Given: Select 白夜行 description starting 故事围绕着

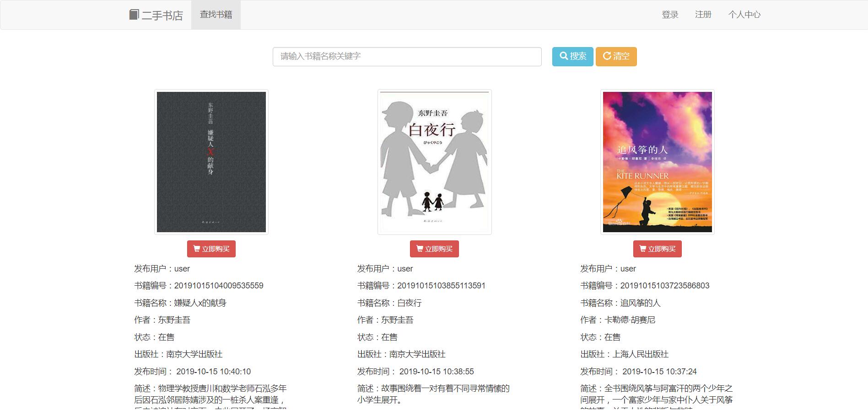Looking at the screenshot, I should tap(433, 394).
